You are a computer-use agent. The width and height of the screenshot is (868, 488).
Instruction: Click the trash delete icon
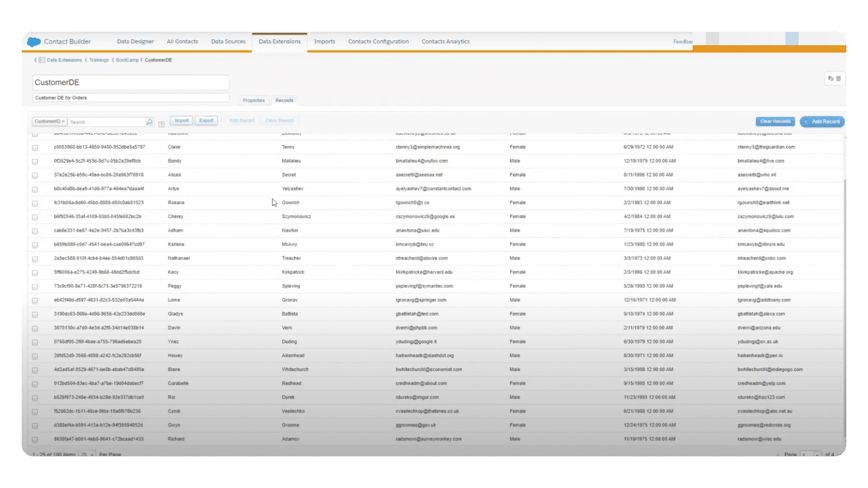click(838, 78)
